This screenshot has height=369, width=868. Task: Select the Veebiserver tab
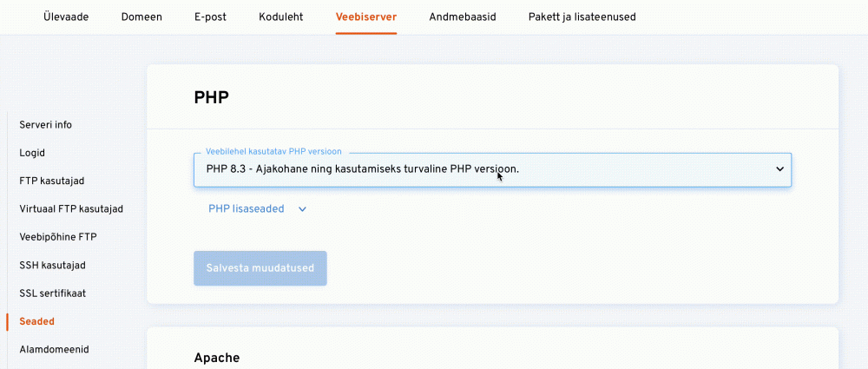click(x=365, y=16)
